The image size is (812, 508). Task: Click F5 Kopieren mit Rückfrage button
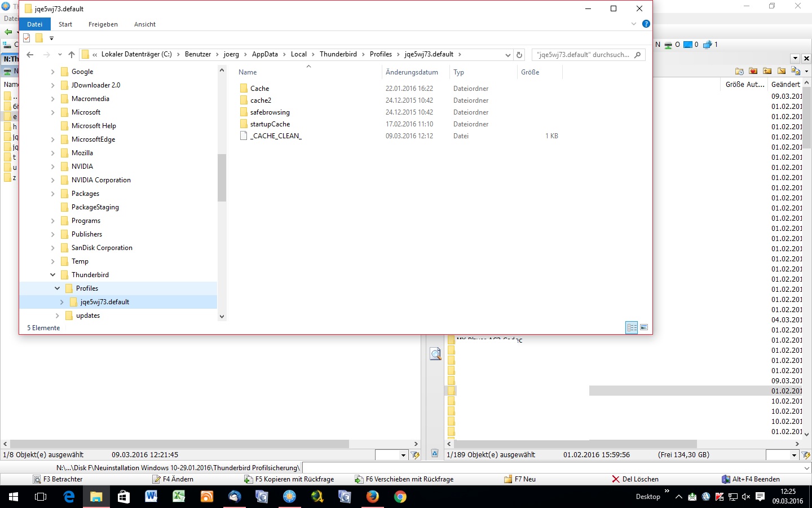tap(289, 479)
